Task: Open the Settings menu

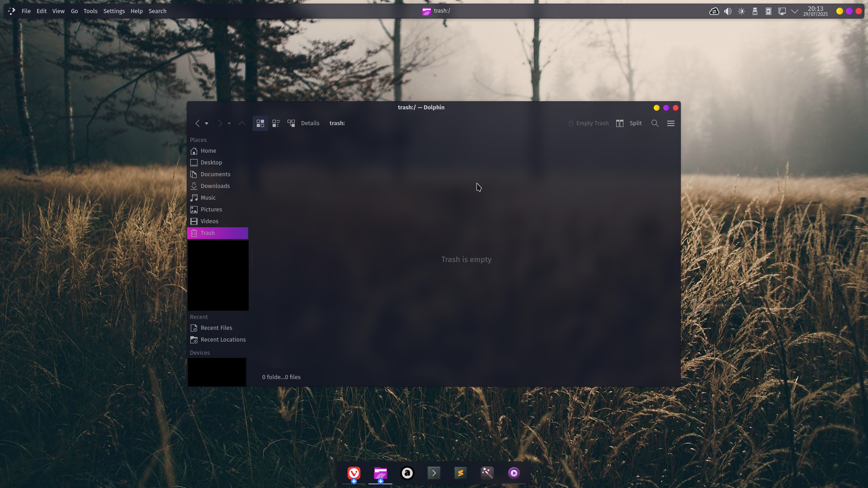Action: click(114, 11)
